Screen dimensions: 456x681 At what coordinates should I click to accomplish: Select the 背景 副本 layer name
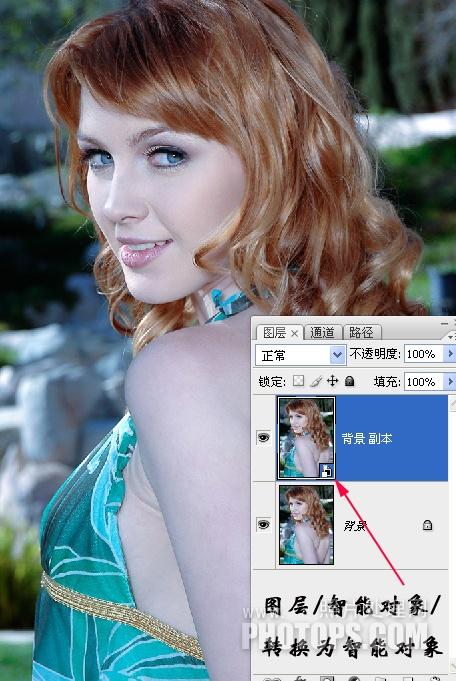pos(367,439)
